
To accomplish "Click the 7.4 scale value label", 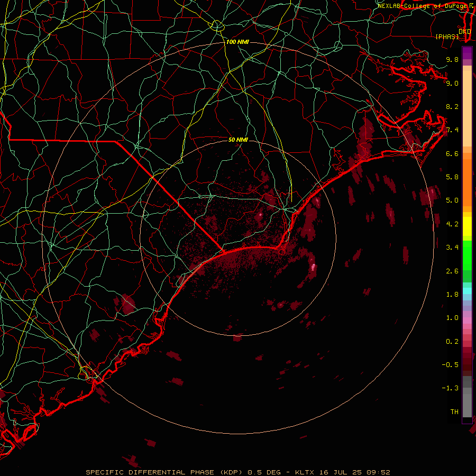I will click(452, 130).
